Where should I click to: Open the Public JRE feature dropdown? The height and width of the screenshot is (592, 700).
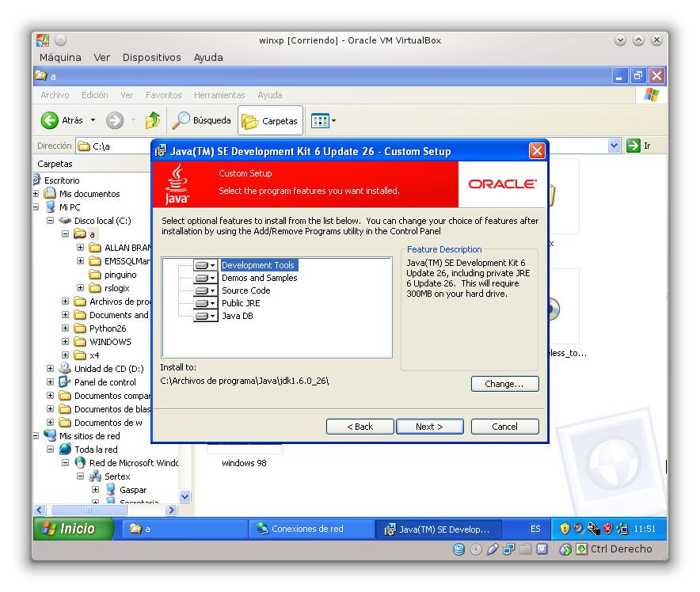coord(213,303)
